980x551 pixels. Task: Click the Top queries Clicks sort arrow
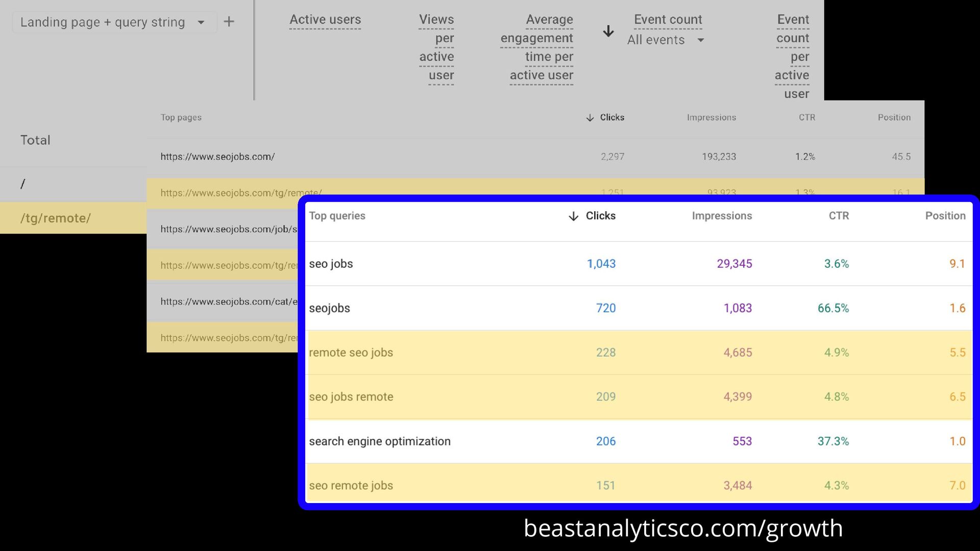click(x=573, y=216)
